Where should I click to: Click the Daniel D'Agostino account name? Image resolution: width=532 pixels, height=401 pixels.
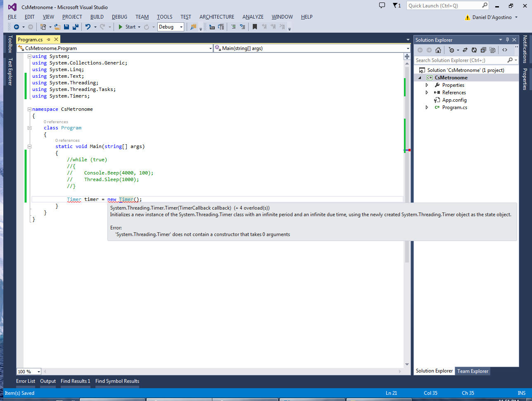tap(492, 17)
